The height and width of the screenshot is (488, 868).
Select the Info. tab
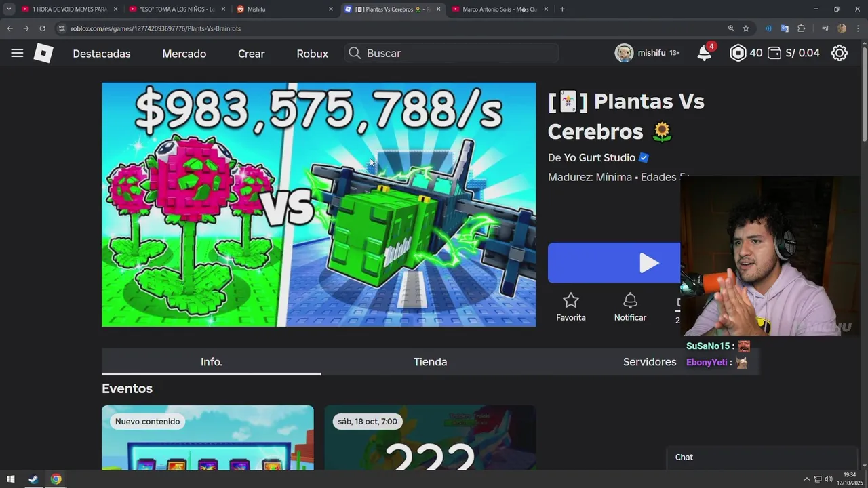212,362
